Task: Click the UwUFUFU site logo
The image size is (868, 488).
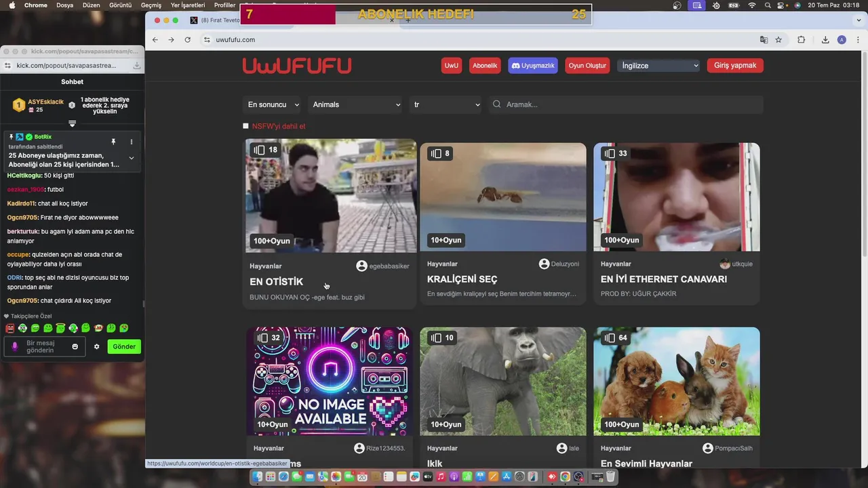Action: point(297,66)
